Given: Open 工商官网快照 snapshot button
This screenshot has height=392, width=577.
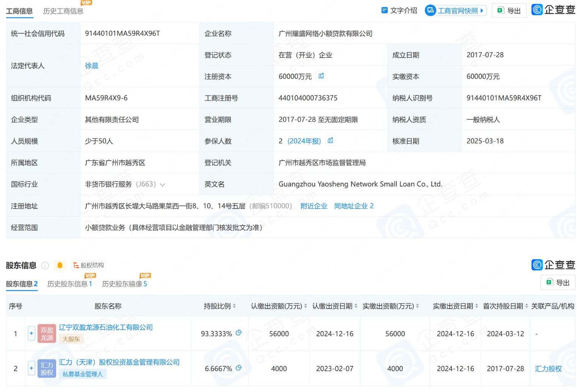Looking at the screenshot, I should pyautogui.click(x=455, y=11).
